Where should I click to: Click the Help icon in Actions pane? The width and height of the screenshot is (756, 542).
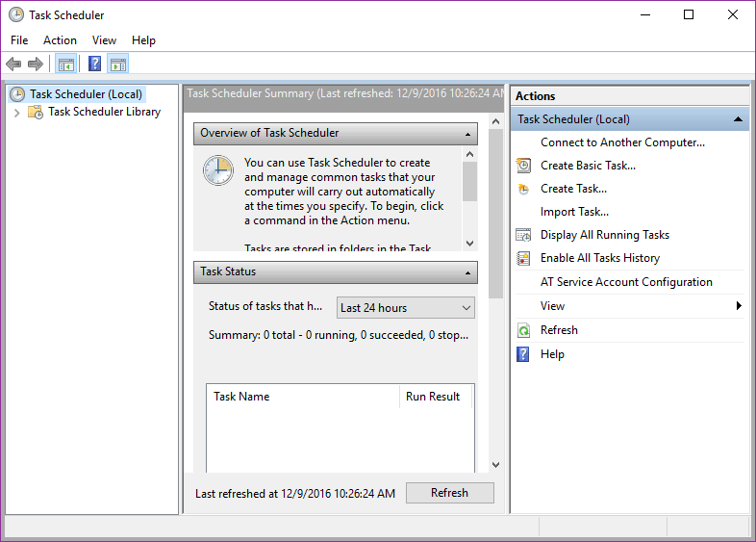pos(522,354)
